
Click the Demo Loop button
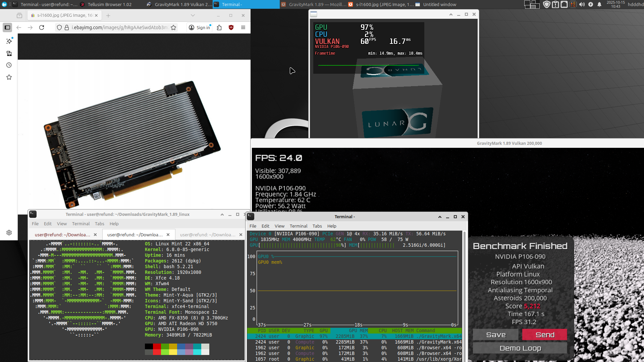tap(520, 348)
